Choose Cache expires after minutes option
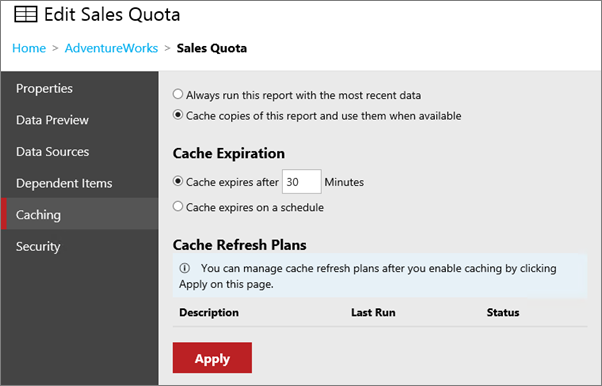 point(178,181)
